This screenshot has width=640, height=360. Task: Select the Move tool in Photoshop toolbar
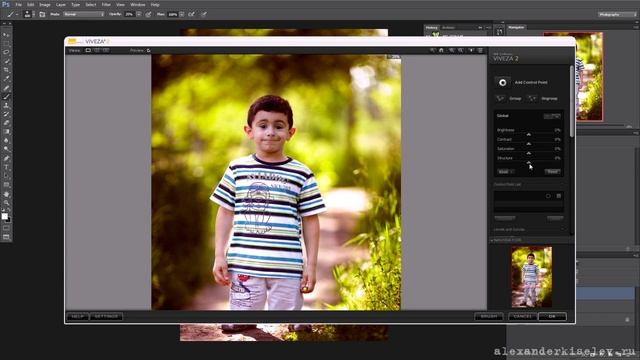click(6, 35)
